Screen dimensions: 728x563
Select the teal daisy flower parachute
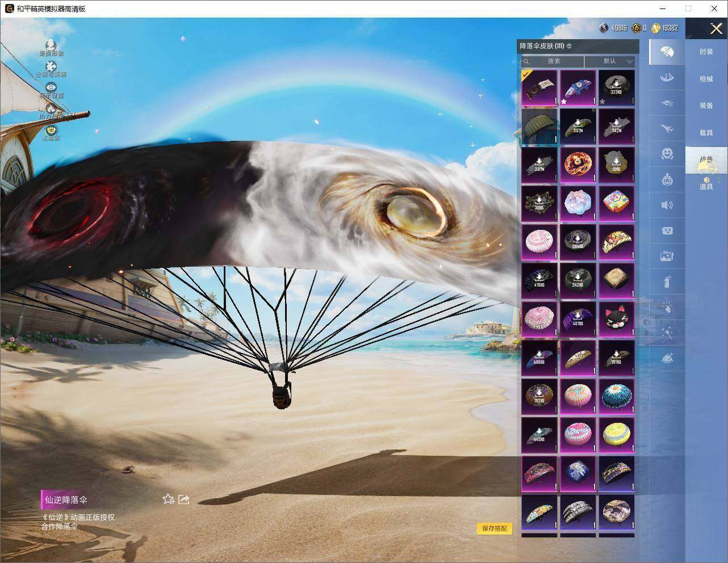coord(617,396)
